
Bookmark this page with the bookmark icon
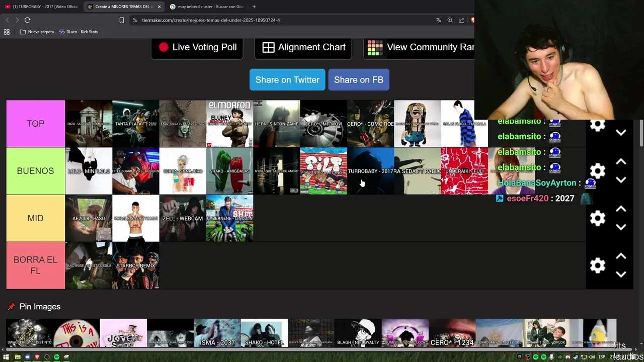coord(121,20)
